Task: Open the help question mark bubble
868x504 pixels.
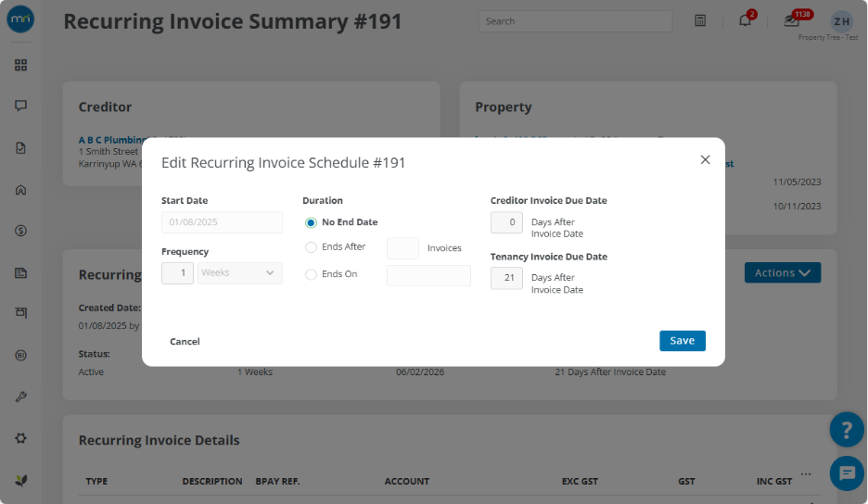Action: 847,429
